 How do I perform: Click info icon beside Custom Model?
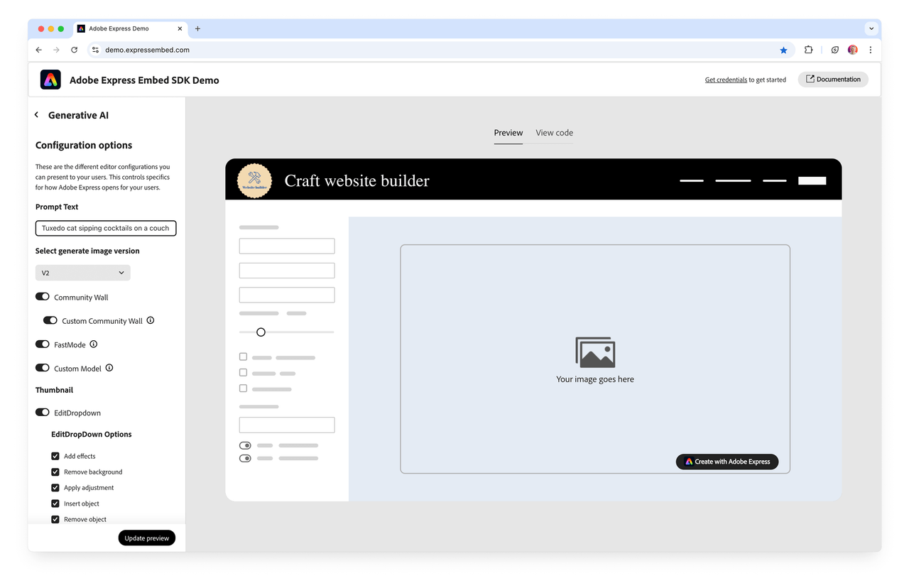coord(109,368)
